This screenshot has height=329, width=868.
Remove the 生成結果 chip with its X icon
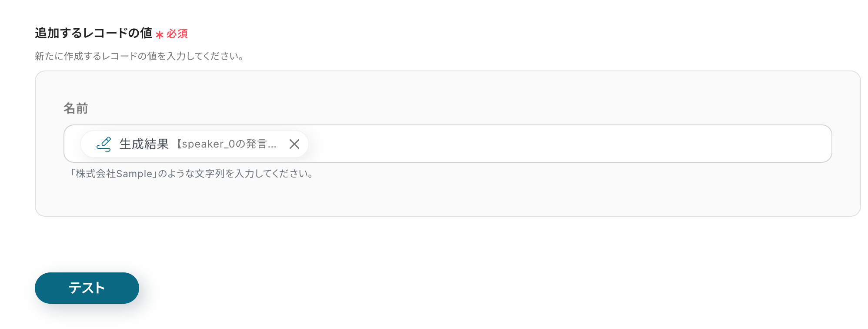pyautogui.click(x=294, y=144)
